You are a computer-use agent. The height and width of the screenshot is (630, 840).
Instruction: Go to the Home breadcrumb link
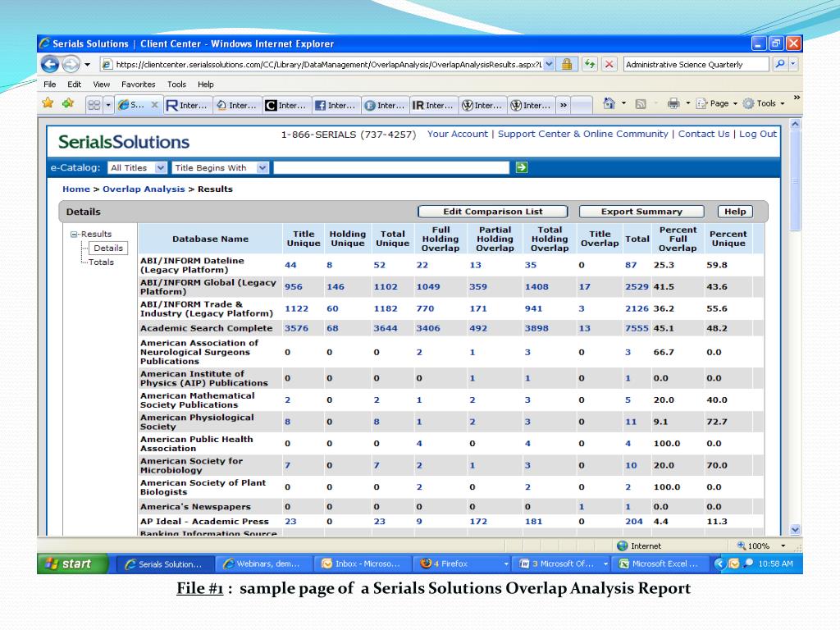[x=76, y=189]
